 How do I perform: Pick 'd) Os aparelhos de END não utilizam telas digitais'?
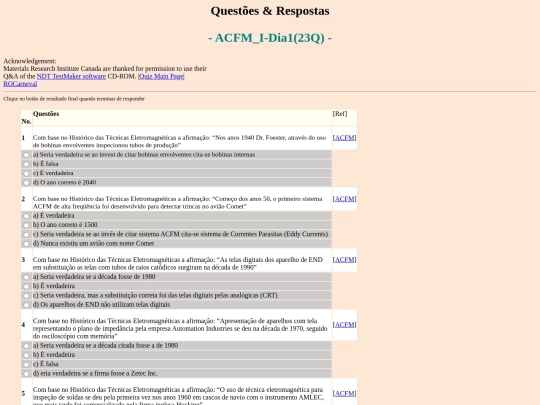tap(26, 305)
